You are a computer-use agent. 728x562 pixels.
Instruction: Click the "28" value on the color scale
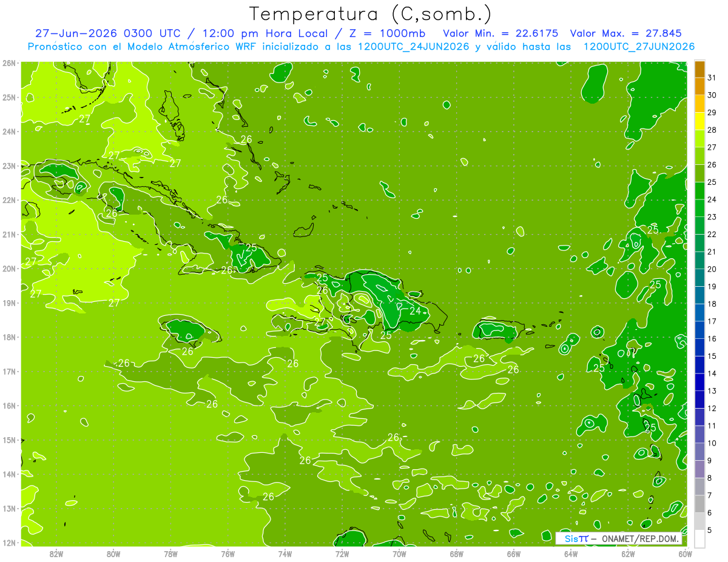[x=712, y=130]
